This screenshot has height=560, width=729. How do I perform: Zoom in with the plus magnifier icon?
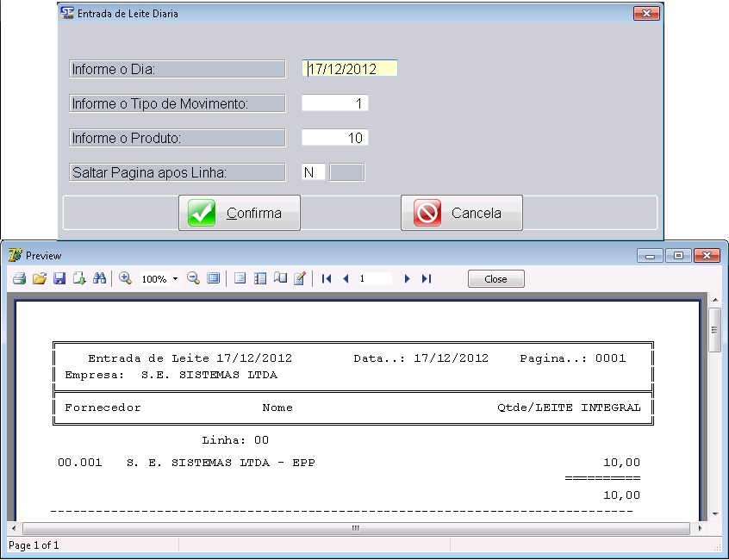click(x=126, y=279)
